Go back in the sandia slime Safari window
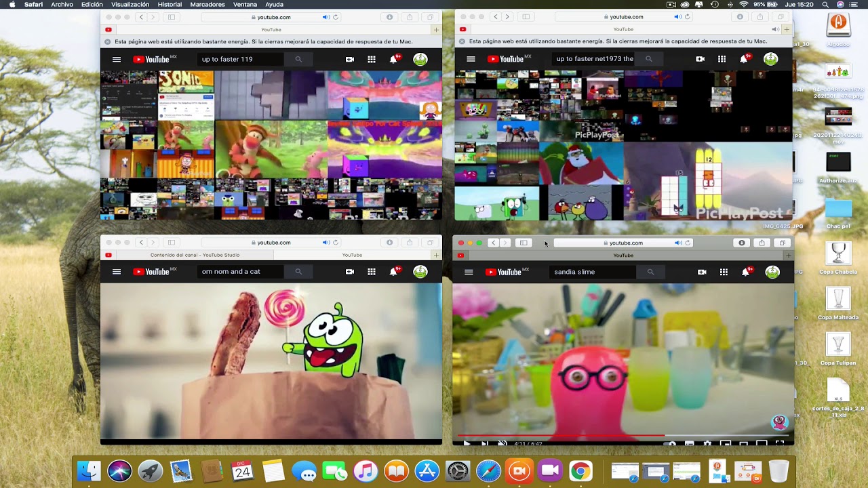The width and height of the screenshot is (868, 488). [493, 243]
